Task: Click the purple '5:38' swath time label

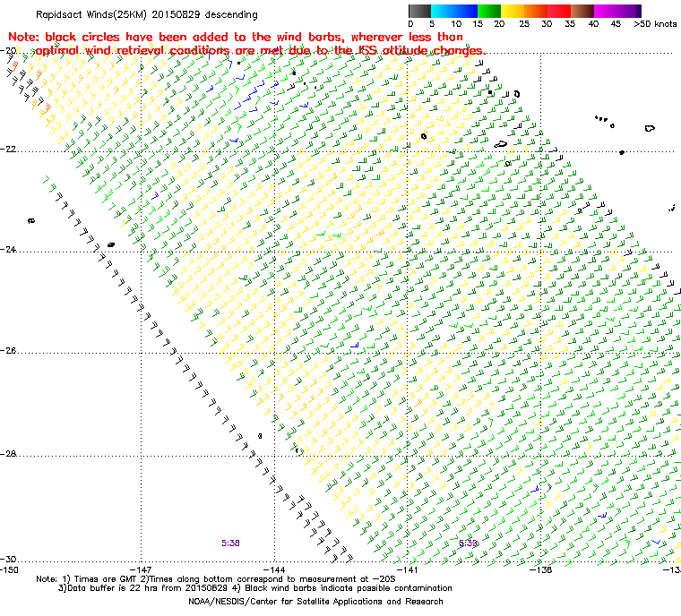Action: pyautogui.click(x=230, y=543)
